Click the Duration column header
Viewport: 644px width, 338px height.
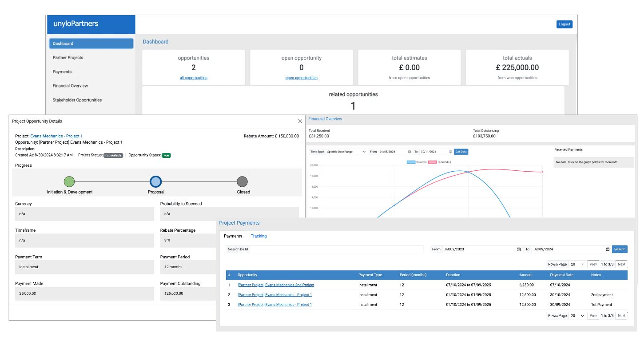point(453,275)
